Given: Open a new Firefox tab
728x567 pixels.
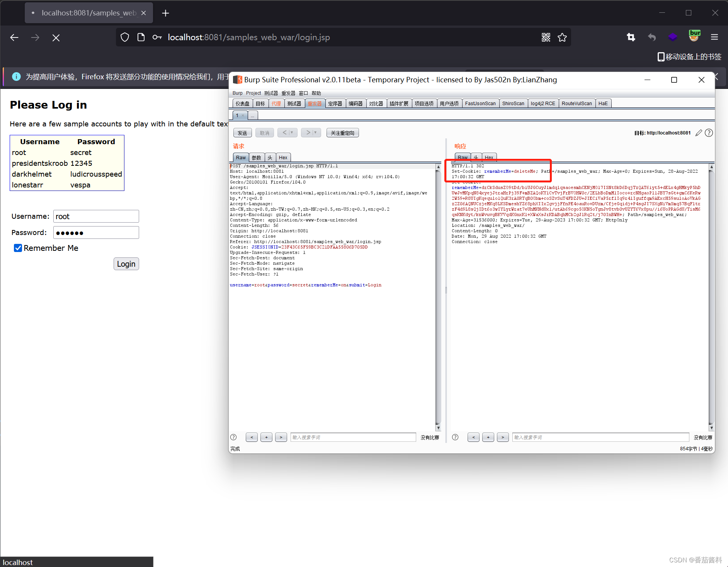Looking at the screenshot, I should click(166, 13).
